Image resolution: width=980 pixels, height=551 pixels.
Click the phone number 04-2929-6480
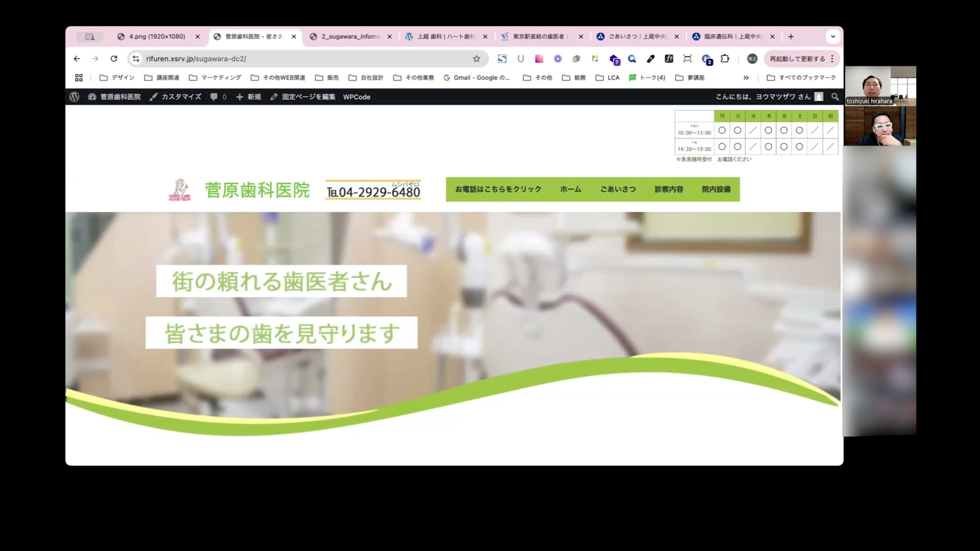point(373,190)
